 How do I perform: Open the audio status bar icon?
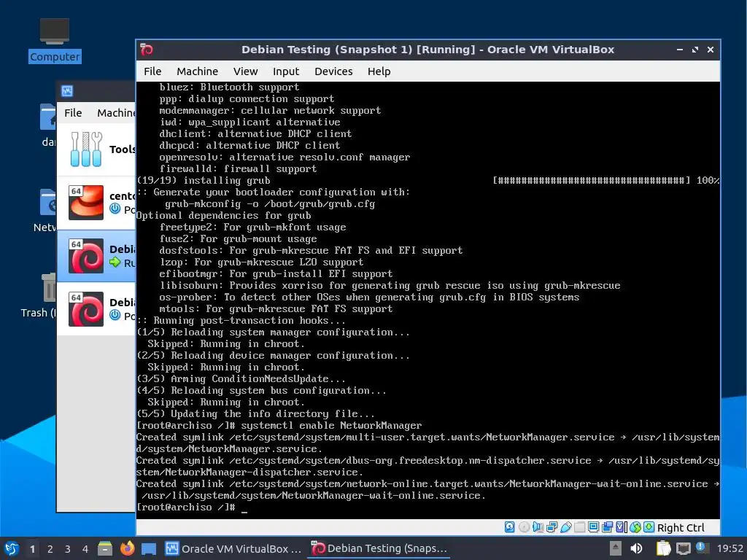tap(538, 527)
